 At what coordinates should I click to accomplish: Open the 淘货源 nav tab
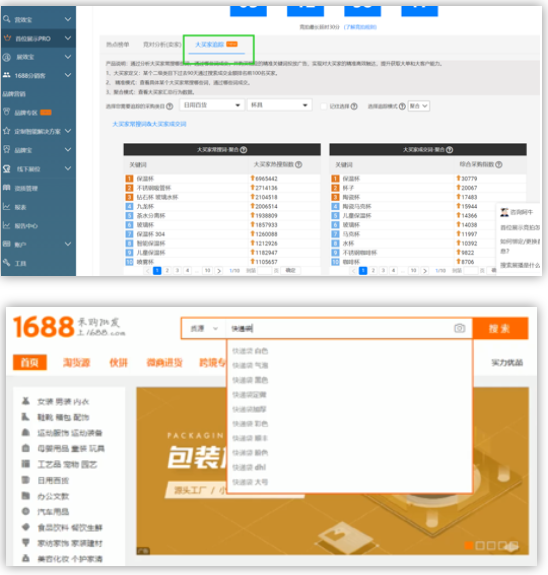pyautogui.click(x=76, y=363)
